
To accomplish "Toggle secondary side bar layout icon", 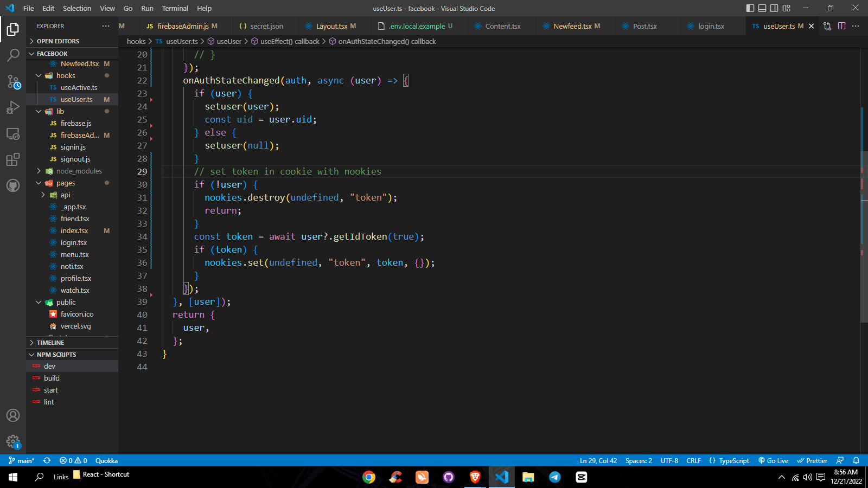I will coord(774,8).
